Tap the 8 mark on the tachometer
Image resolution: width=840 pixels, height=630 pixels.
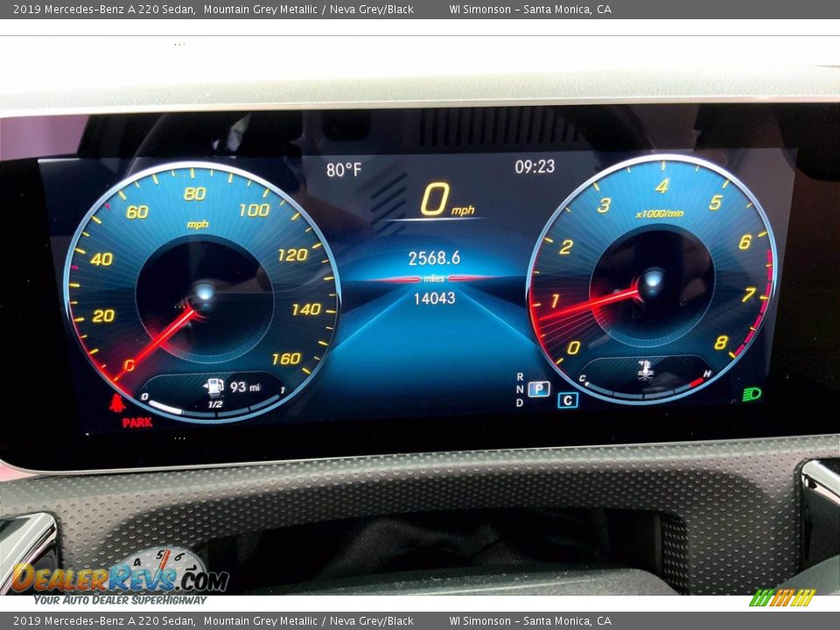pos(721,343)
